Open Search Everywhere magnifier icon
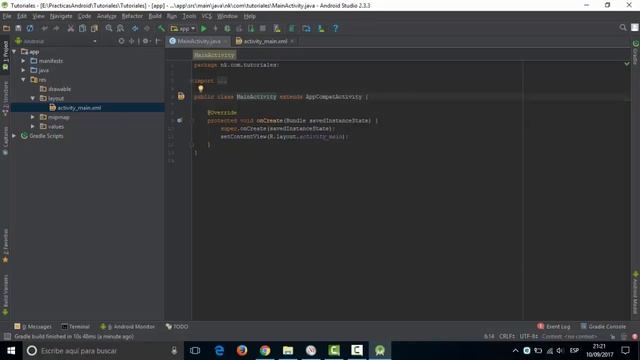The image size is (640, 360). tap(622, 28)
